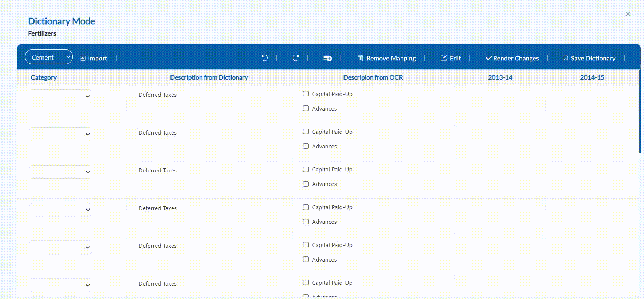
Task: Open the Category dropdown in the fourth row
Action: pyautogui.click(x=60, y=210)
